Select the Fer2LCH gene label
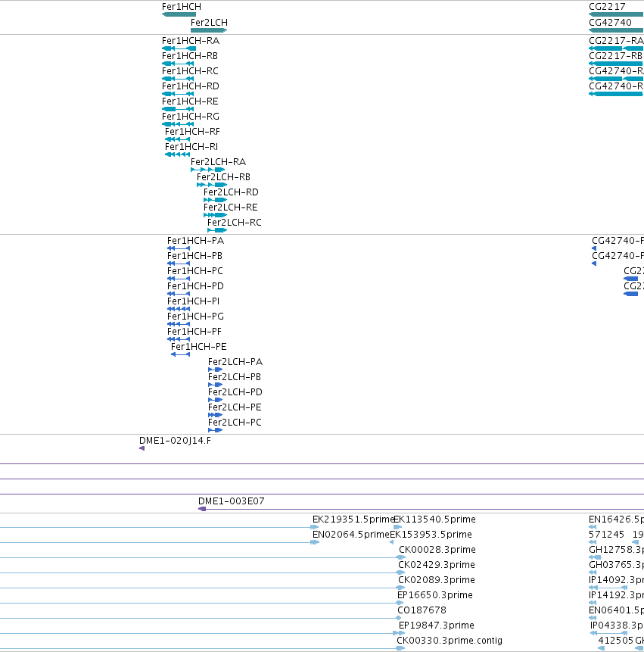The image size is (644, 652). pyautogui.click(x=209, y=23)
